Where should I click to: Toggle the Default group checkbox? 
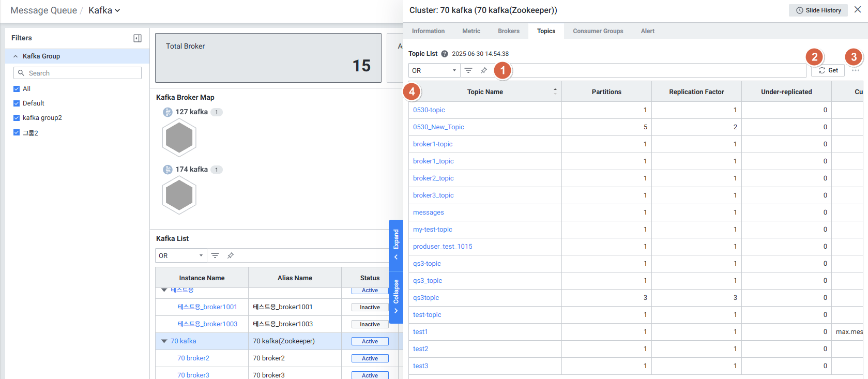tap(17, 103)
